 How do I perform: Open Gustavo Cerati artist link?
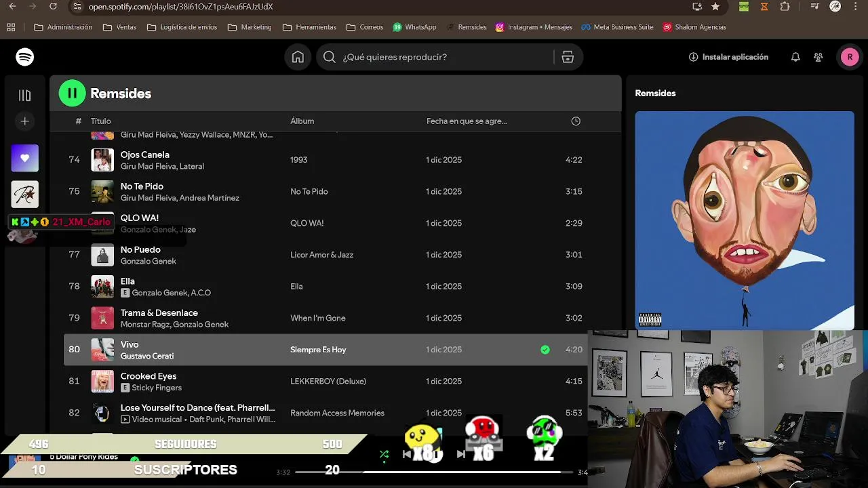pos(147,356)
